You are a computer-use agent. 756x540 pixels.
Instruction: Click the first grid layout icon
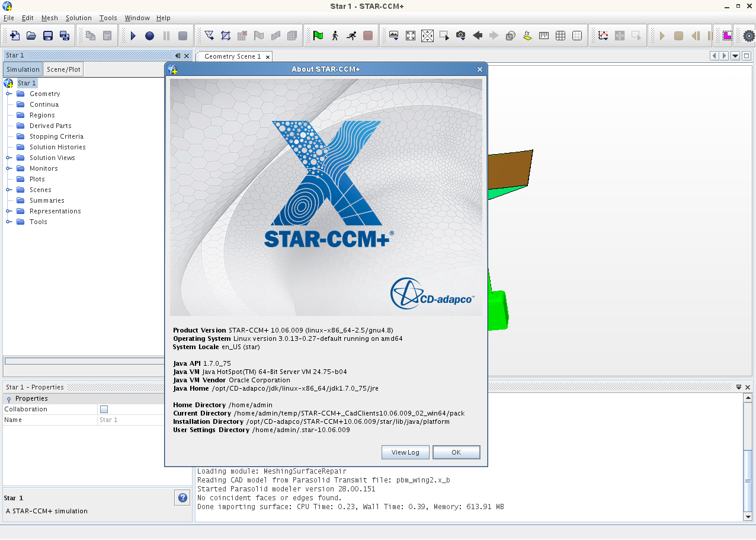tap(560, 36)
